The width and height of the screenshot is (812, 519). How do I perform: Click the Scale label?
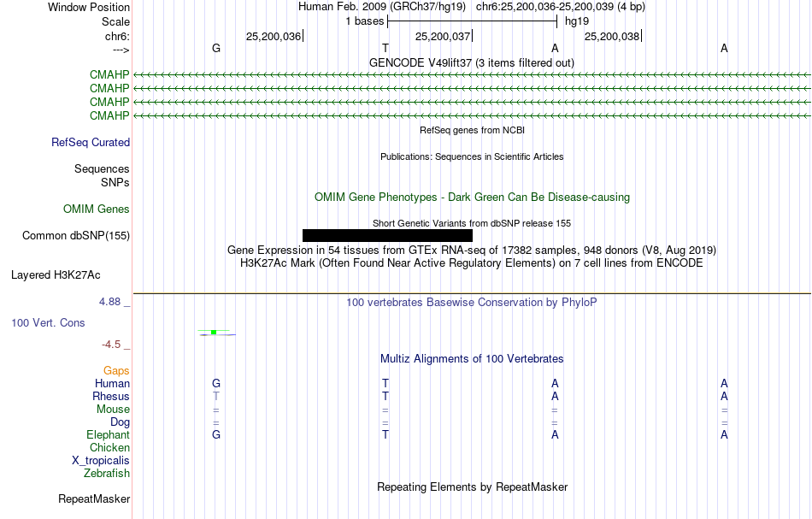click(x=116, y=21)
